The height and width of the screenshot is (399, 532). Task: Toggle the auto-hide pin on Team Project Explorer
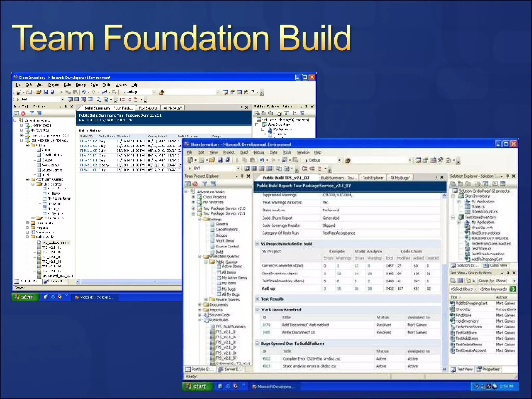point(242,176)
